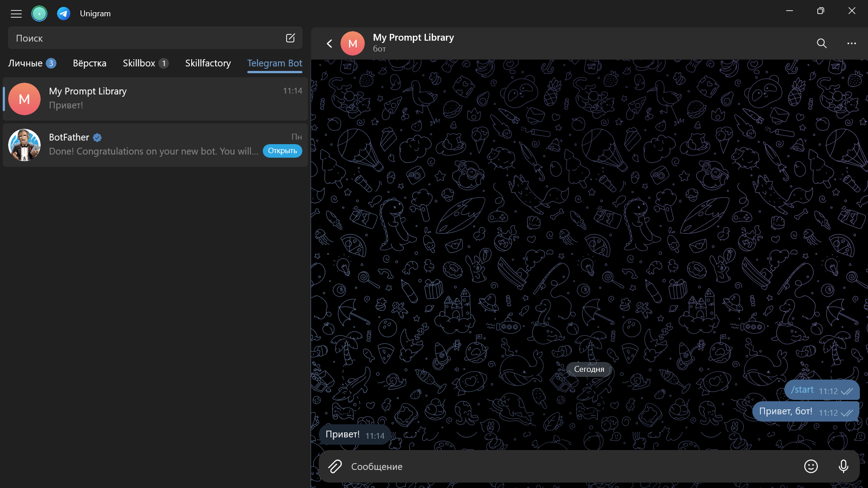Click the Поиск search field
The width and height of the screenshot is (868, 488).
(145, 38)
